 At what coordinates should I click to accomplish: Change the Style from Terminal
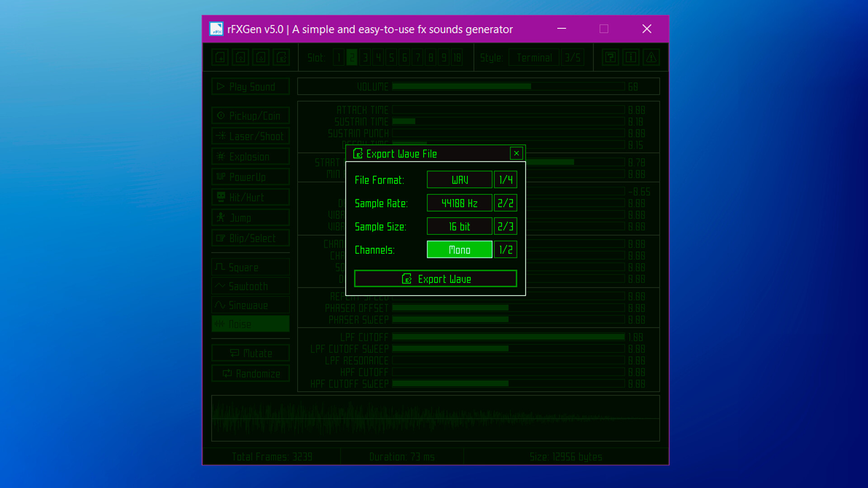click(x=533, y=57)
